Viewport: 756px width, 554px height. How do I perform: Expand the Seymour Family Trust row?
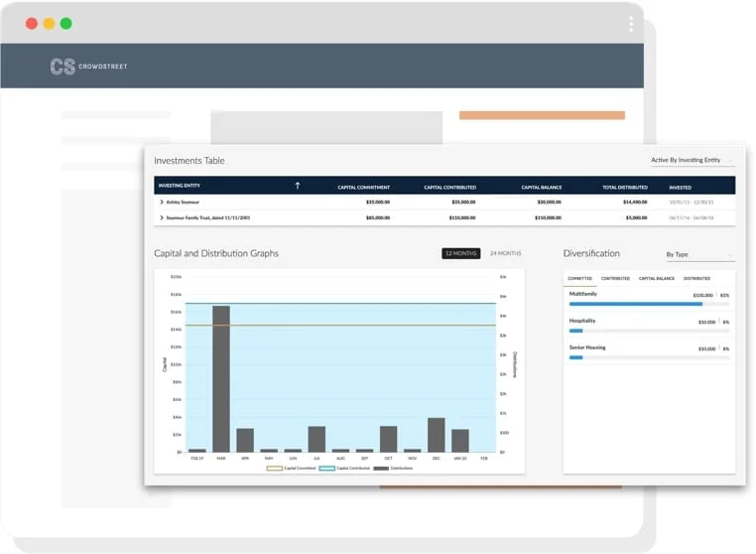point(162,216)
